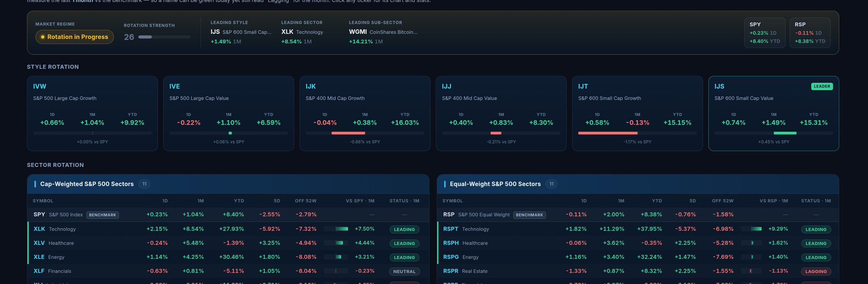Click the IJT relative bar showing -1.17% vs SPY
868x284 pixels.
[x=637, y=133]
